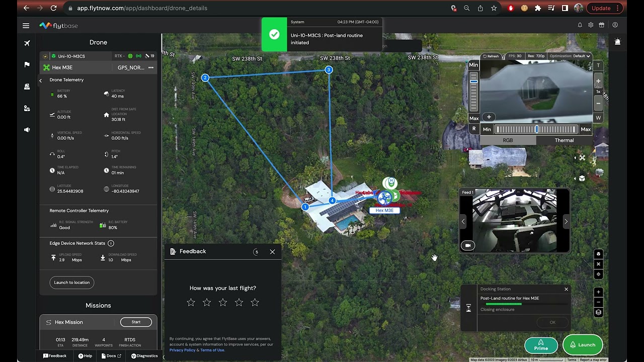Image resolution: width=644 pixels, height=362 pixels.
Task: Rate last flight four stars
Action: coord(239,302)
